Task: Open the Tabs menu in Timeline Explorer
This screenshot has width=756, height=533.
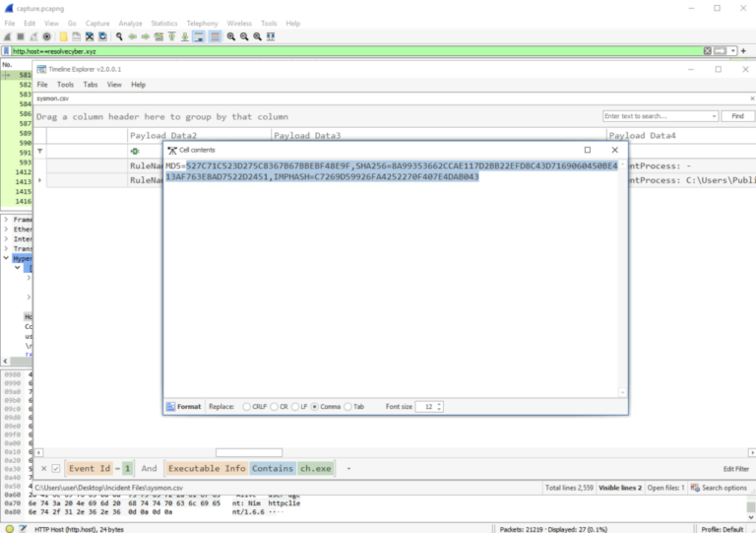Action: pyautogui.click(x=91, y=85)
